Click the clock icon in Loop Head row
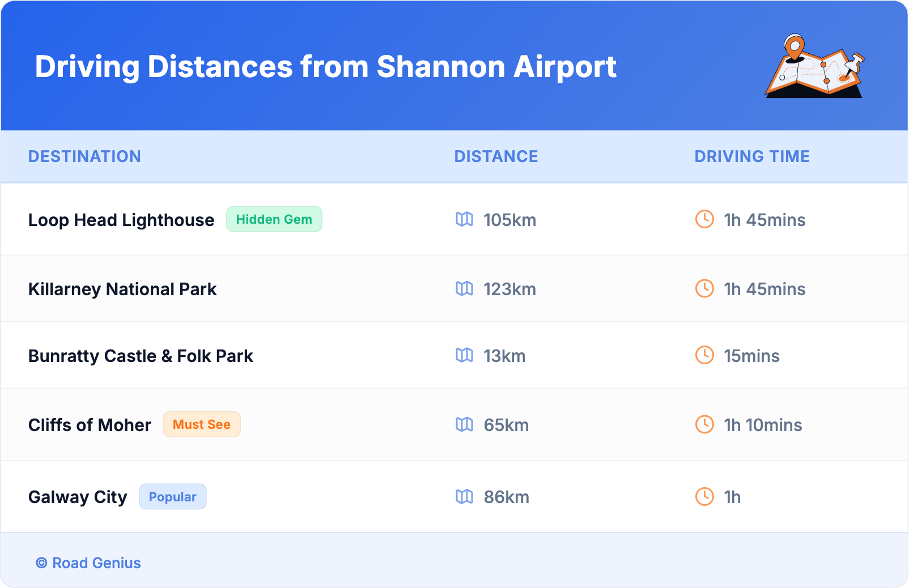Screen dimensions: 909x588 point(704,219)
